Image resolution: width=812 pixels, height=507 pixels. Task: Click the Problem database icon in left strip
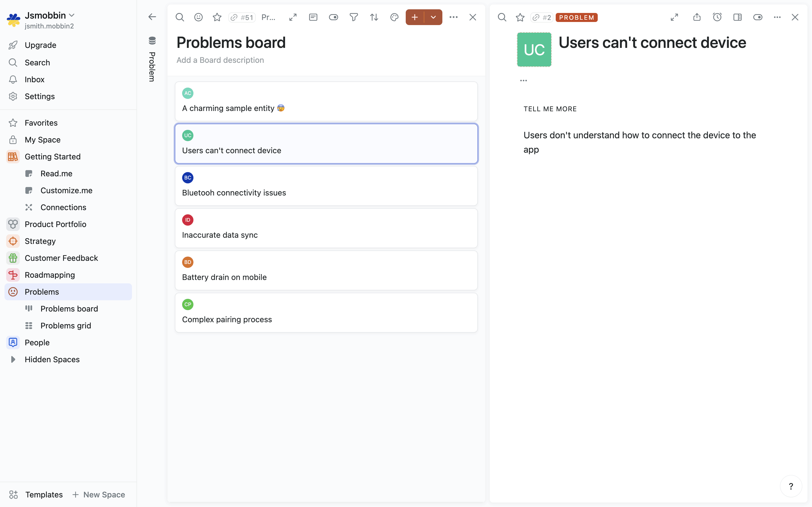(x=152, y=41)
